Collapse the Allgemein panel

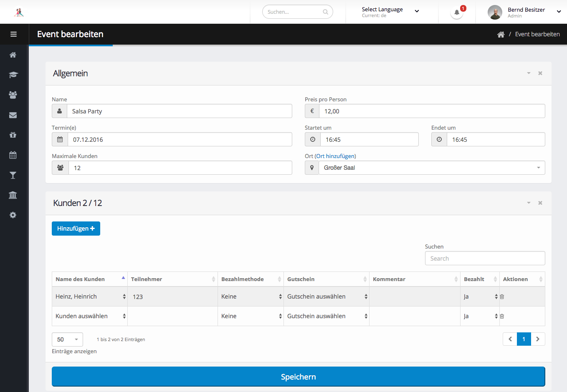click(x=529, y=73)
